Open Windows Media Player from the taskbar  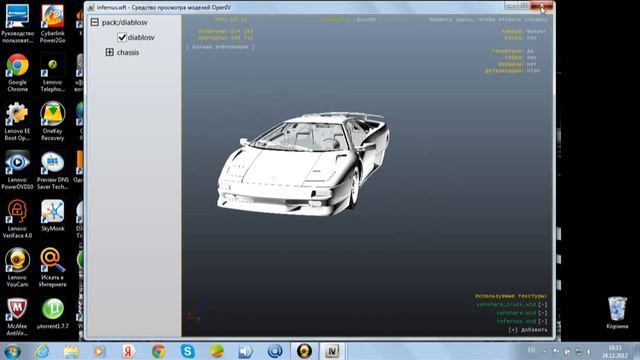click(99, 351)
